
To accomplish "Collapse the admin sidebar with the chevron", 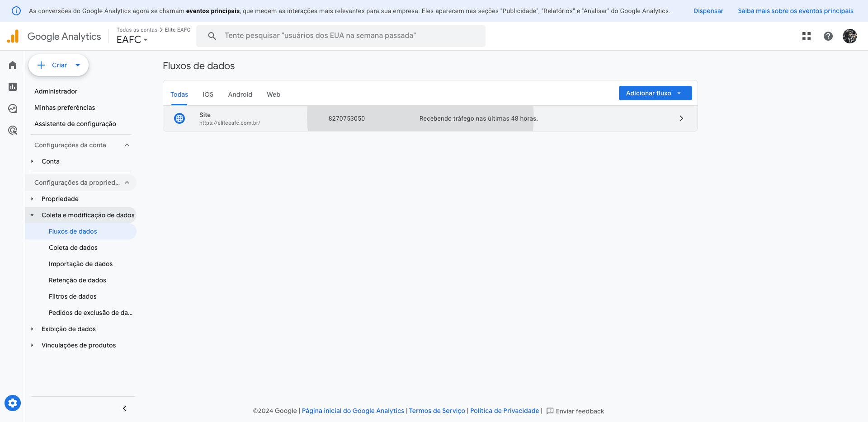I will [125, 408].
